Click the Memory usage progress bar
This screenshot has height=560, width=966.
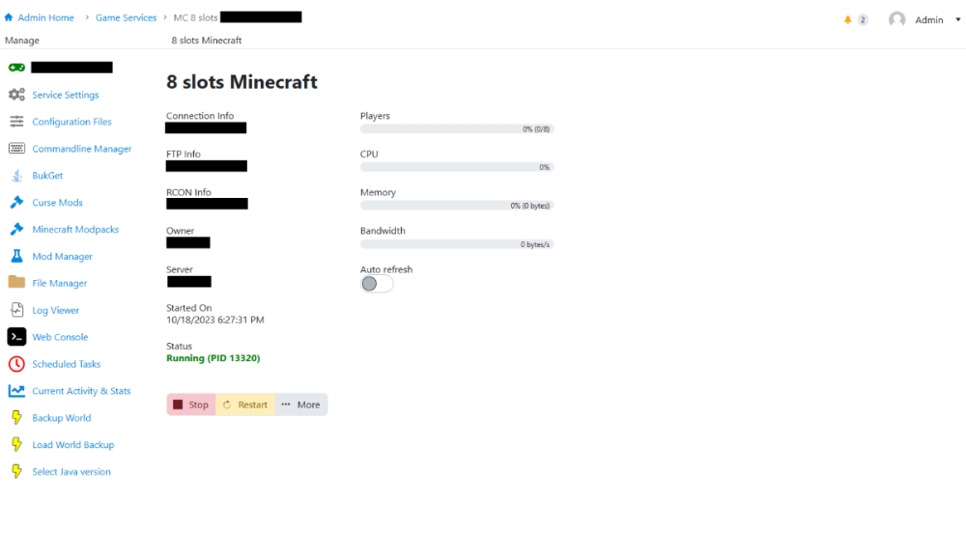[457, 206]
